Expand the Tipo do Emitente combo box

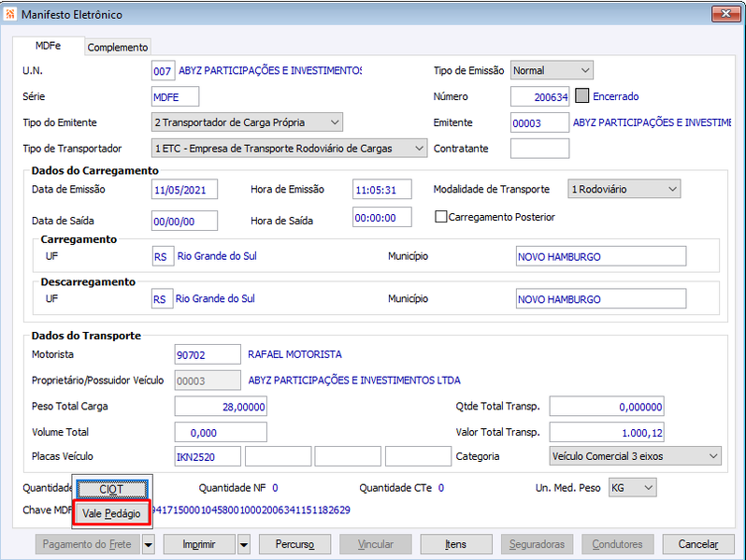coord(247,122)
